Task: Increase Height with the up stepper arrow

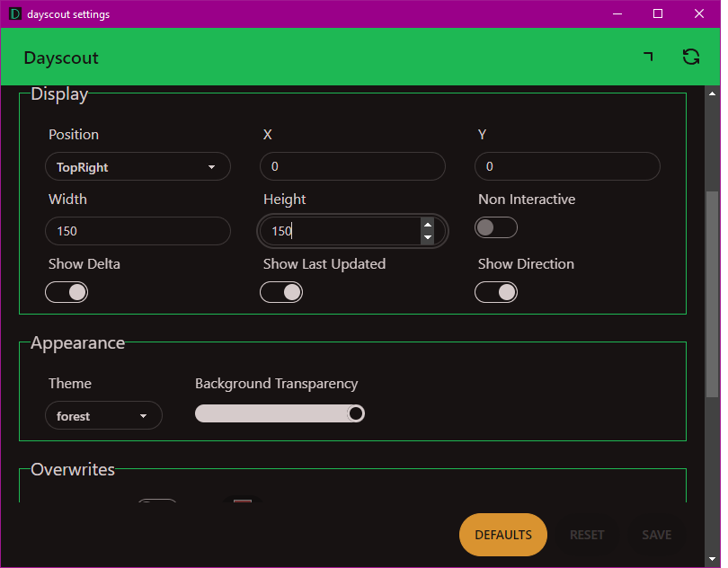Action: click(x=428, y=225)
